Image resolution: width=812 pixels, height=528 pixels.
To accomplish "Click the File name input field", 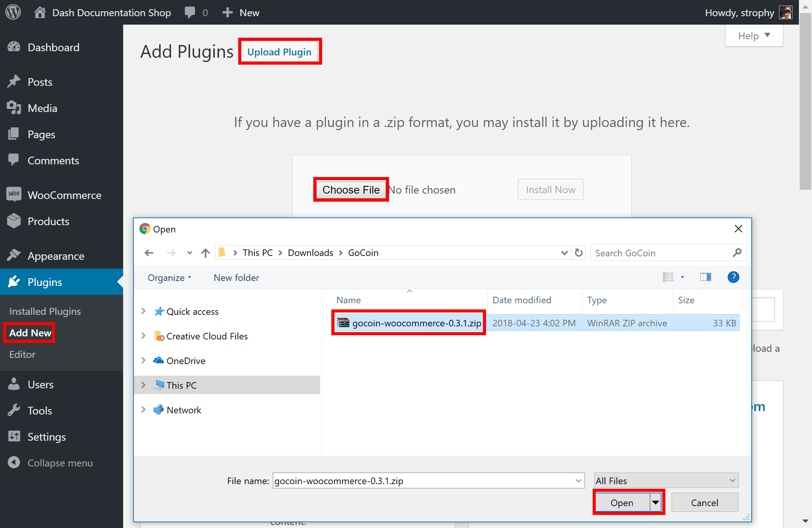I will coord(429,481).
